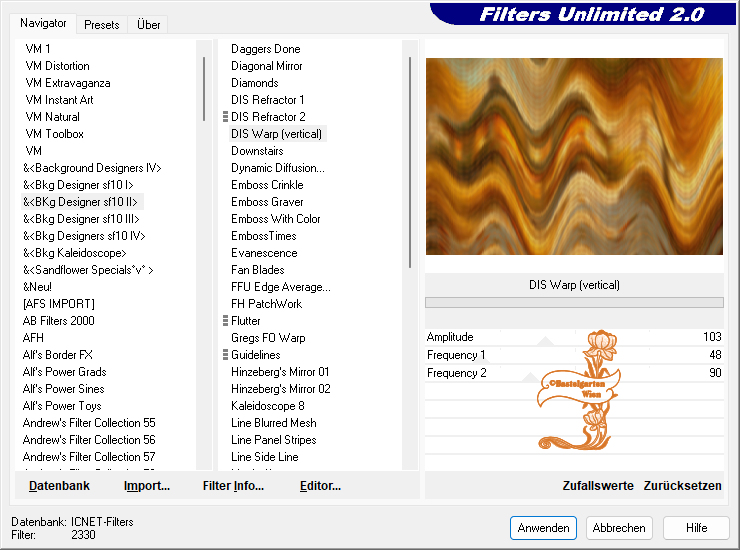Viewport: 740px width, 550px height.
Task: Select Kaleidoscope 8 in the filter list
Action: pos(268,406)
